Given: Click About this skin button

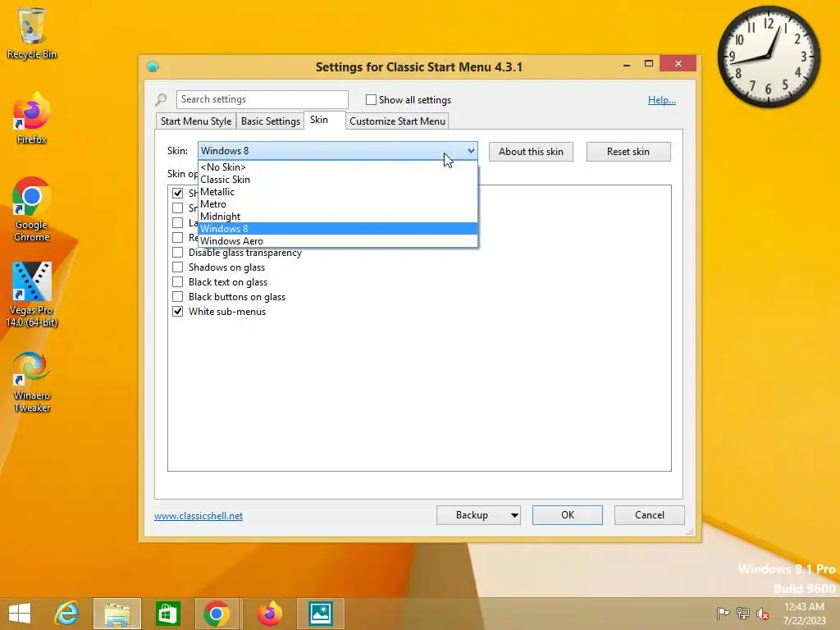Looking at the screenshot, I should point(531,152).
